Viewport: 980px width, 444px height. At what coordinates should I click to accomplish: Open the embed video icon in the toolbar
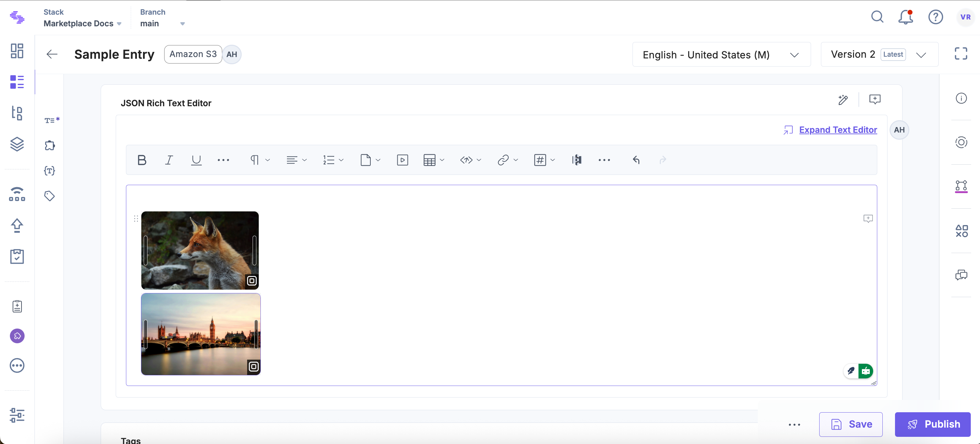coord(402,160)
